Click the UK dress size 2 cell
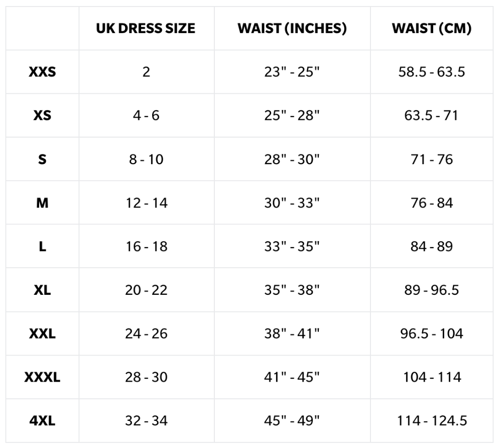The width and height of the screenshot is (500, 448). click(146, 72)
